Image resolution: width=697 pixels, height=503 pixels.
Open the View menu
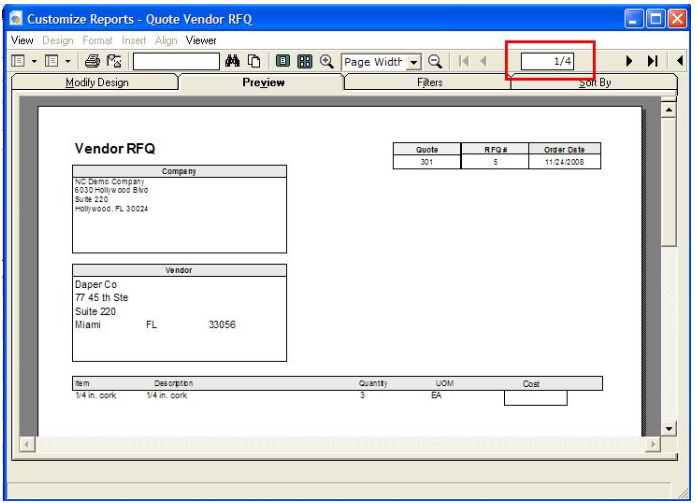click(22, 40)
